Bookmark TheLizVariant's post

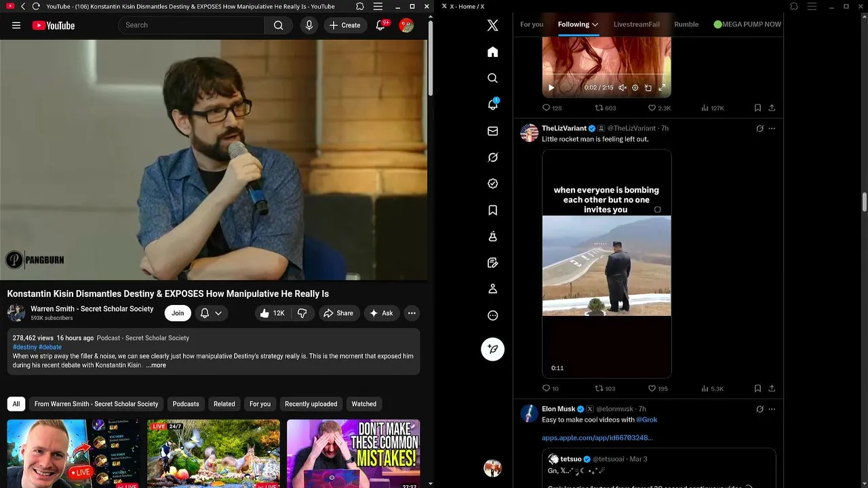pyautogui.click(x=757, y=388)
